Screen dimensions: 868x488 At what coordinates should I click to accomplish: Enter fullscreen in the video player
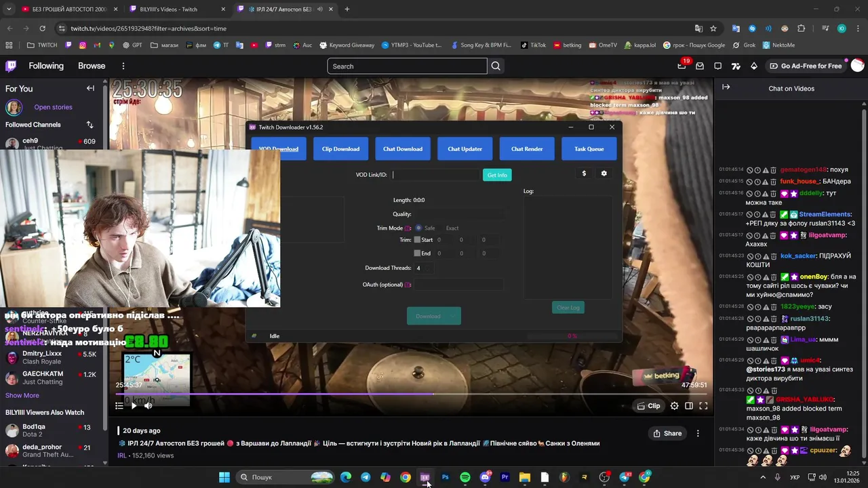pyautogui.click(x=703, y=406)
